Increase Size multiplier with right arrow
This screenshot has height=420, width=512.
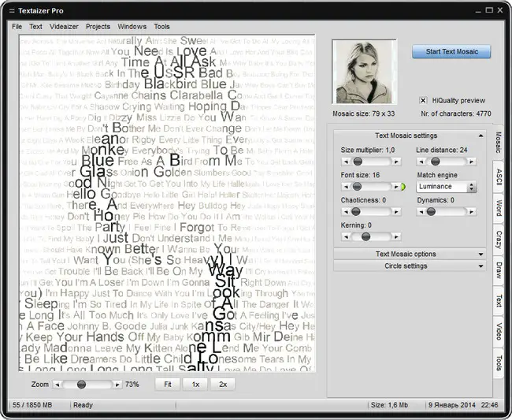tap(396, 162)
